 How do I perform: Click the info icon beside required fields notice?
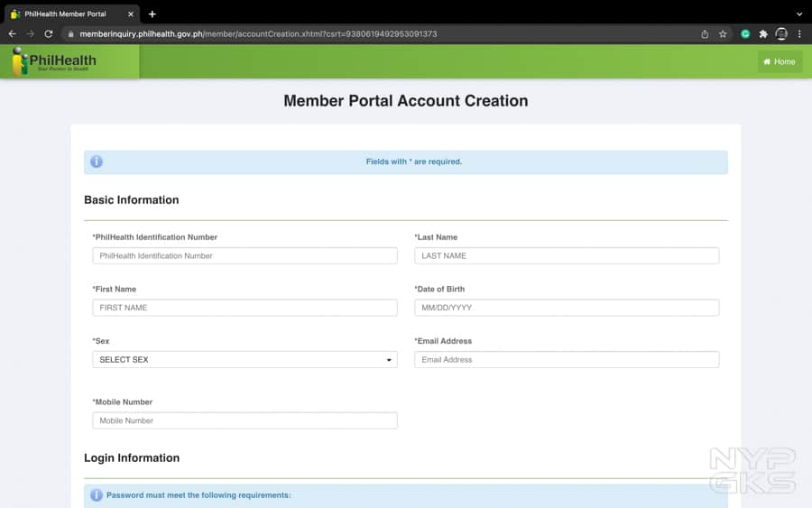coord(97,162)
